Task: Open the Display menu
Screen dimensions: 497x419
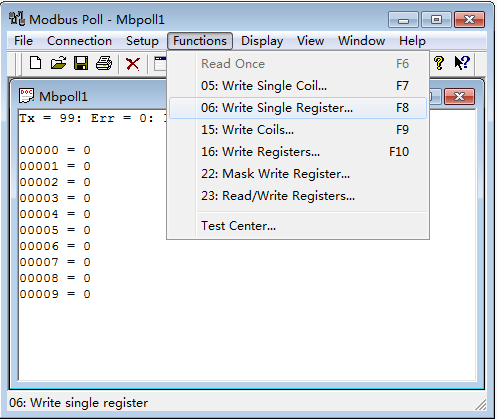Action: (x=262, y=41)
